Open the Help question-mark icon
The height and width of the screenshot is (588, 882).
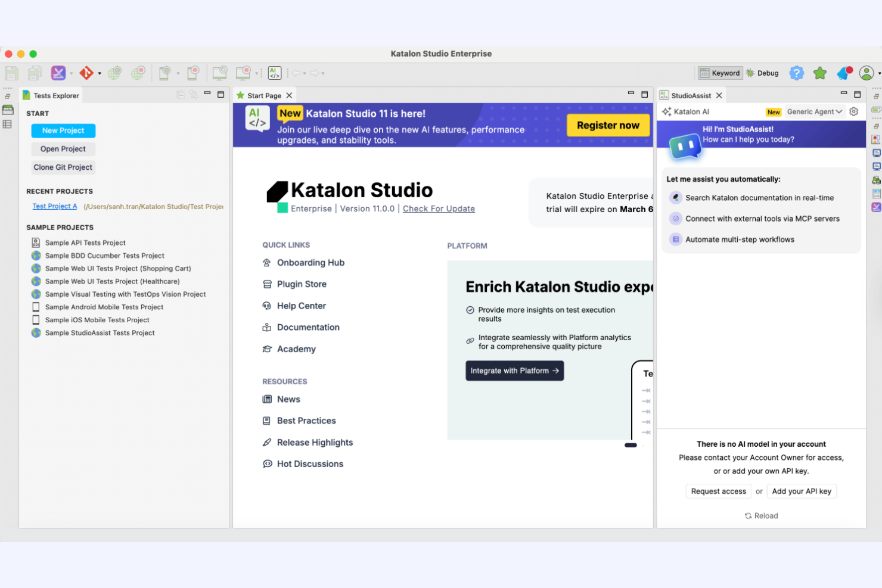[x=797, y=73]
